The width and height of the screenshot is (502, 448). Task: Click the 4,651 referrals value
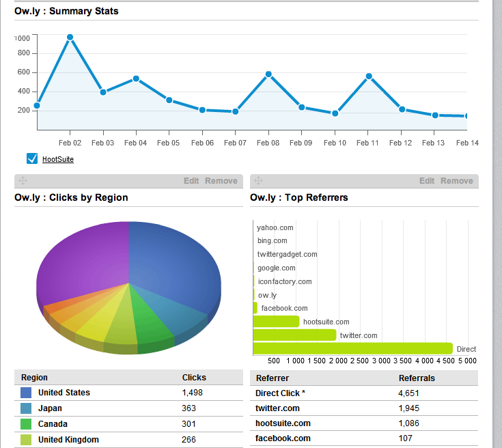(x=409, y=393)
